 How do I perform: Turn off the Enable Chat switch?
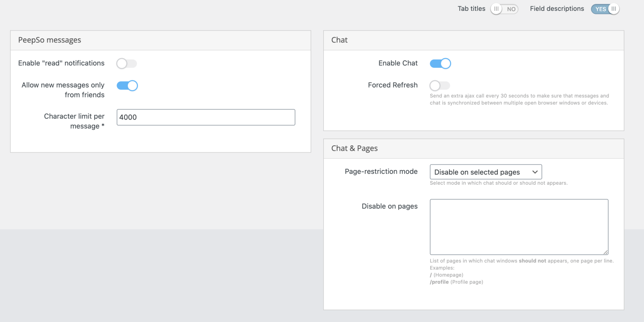[x=440, y=63]
